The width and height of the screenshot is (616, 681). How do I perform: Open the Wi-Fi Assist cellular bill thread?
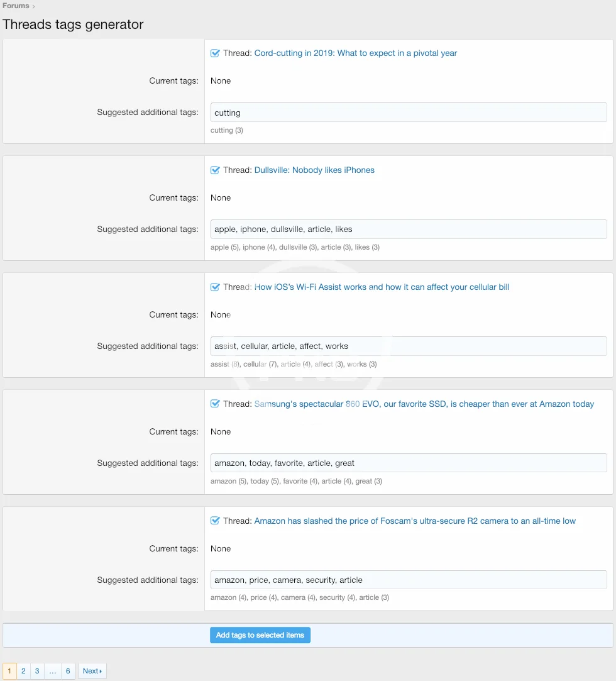(382, 287)
